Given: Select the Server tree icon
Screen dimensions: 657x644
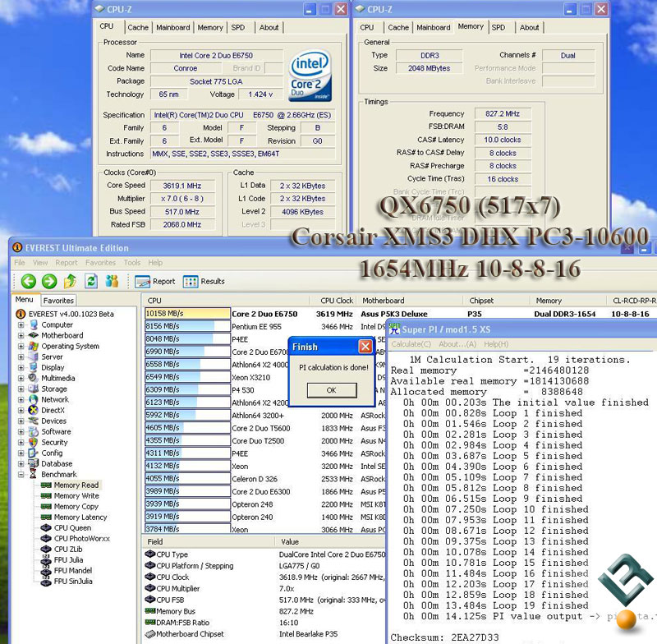Looking at the screenshot, I should coord(34,356).
